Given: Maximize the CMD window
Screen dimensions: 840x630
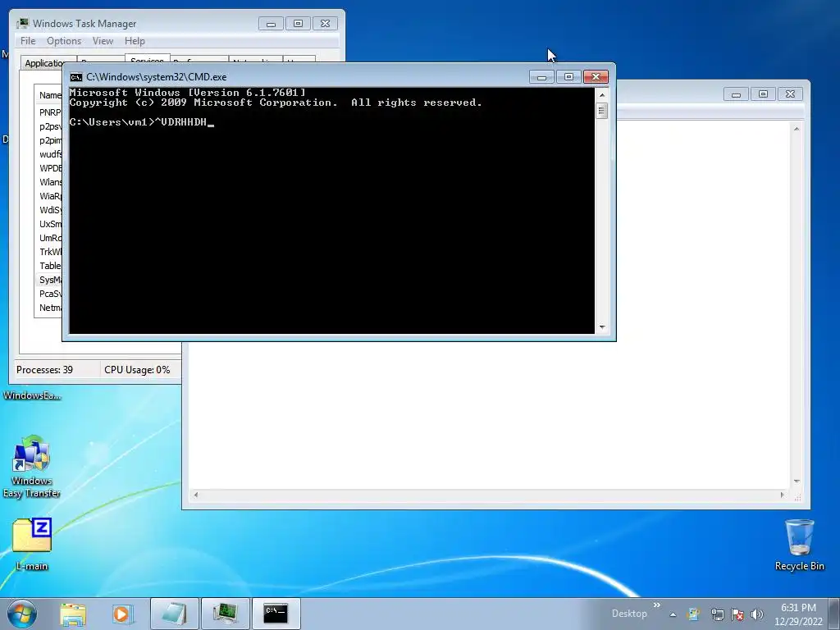Looking at the screenshot, I should point(568,77).
